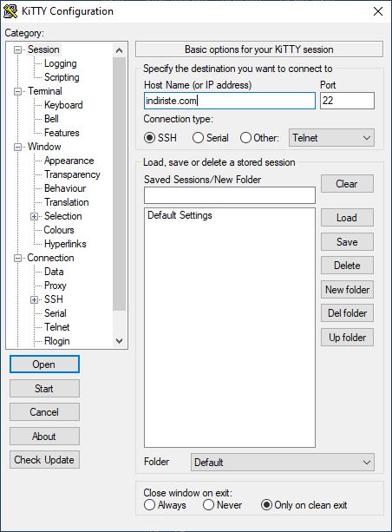Collapse the Terminal tree node
This screenshot has height=532, width=392.
(17, 92)
